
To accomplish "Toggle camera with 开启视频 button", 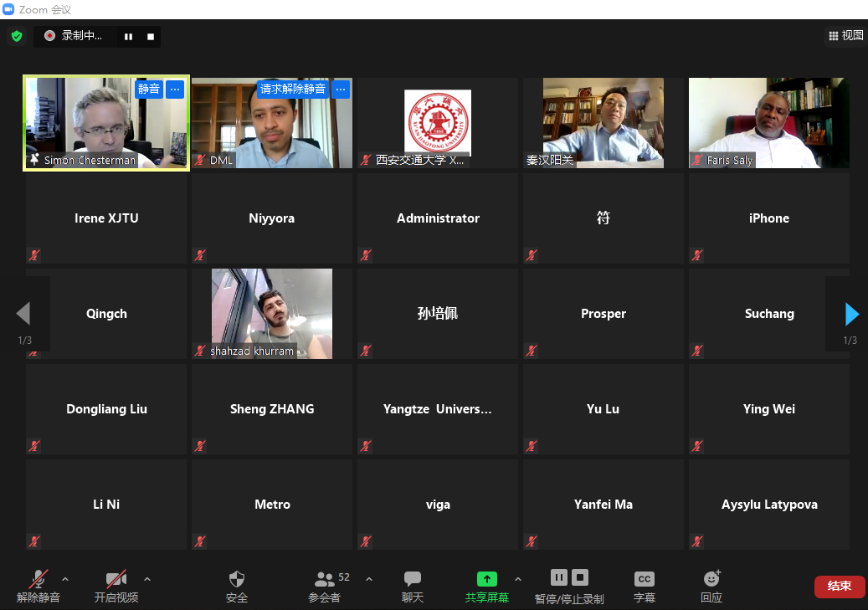I will point(116,579).
